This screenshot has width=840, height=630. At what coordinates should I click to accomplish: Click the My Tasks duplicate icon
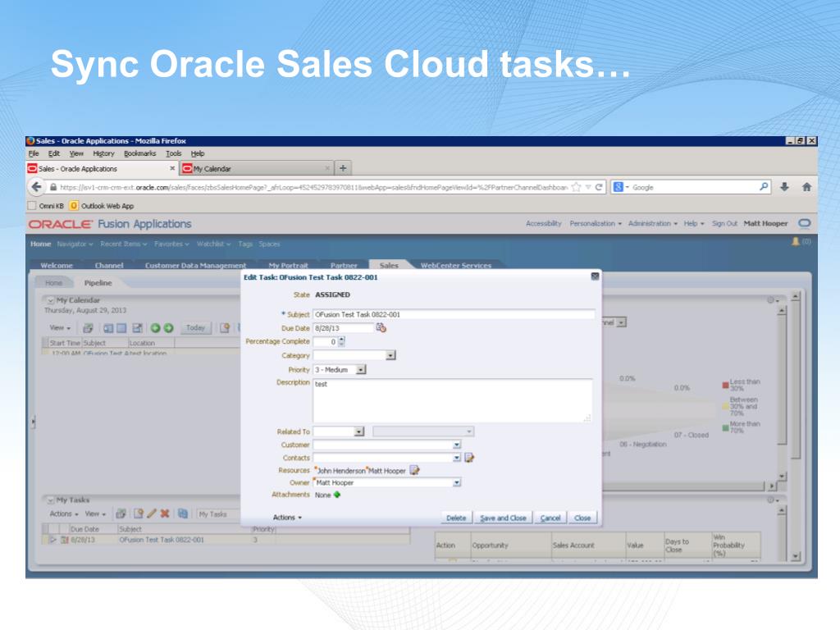(183, 514)
